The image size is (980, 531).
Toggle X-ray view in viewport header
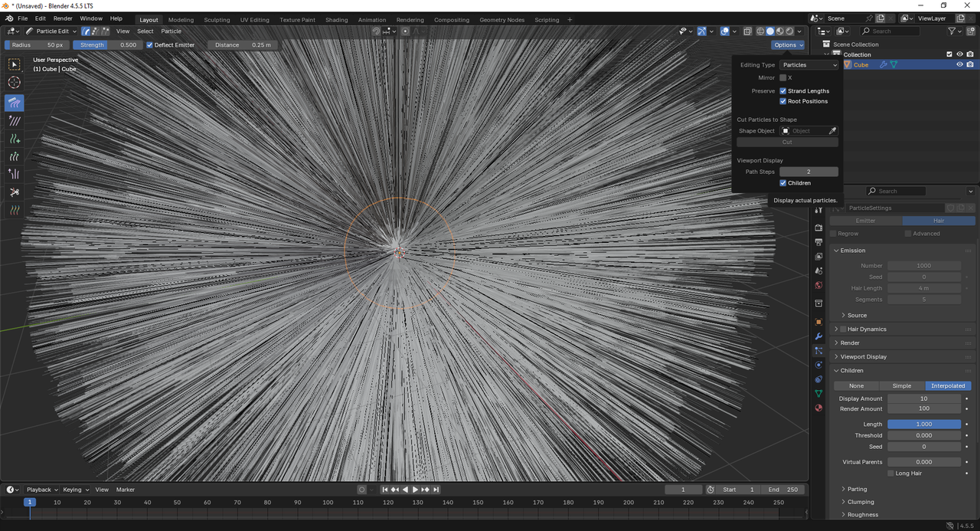point(746,31)
